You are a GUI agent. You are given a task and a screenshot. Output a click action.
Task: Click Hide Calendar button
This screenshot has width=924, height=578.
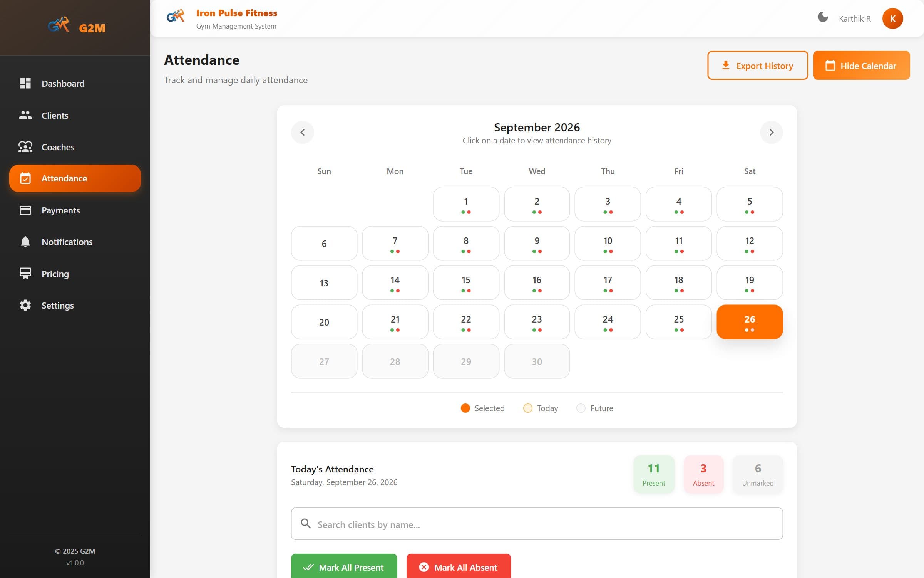pos(861,66)
